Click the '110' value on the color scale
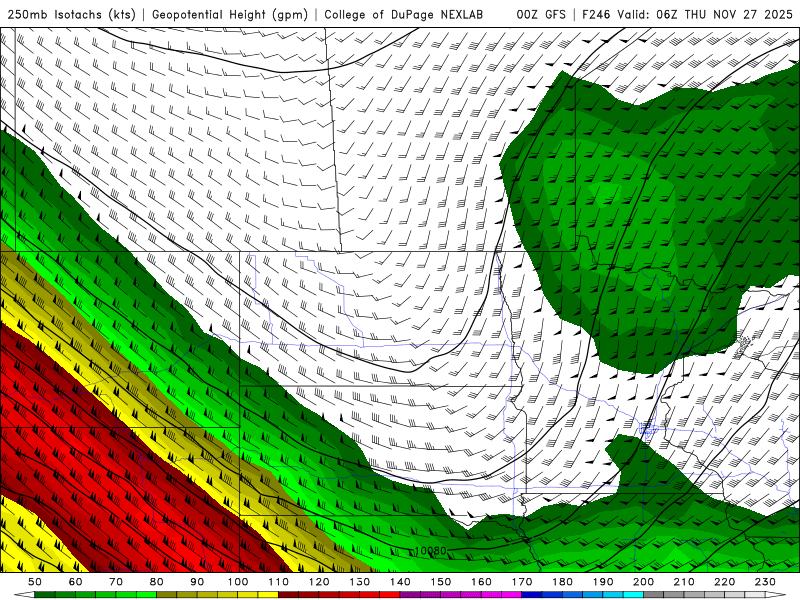 278,582
